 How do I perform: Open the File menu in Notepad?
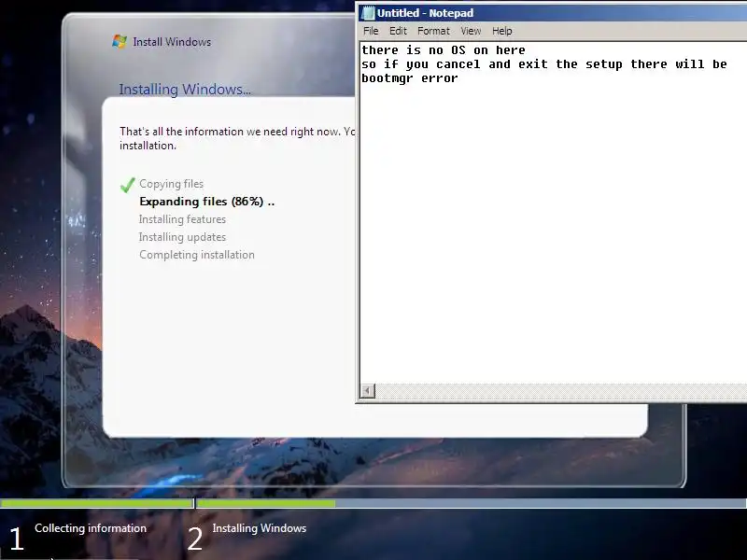click(x=371, y=31)
